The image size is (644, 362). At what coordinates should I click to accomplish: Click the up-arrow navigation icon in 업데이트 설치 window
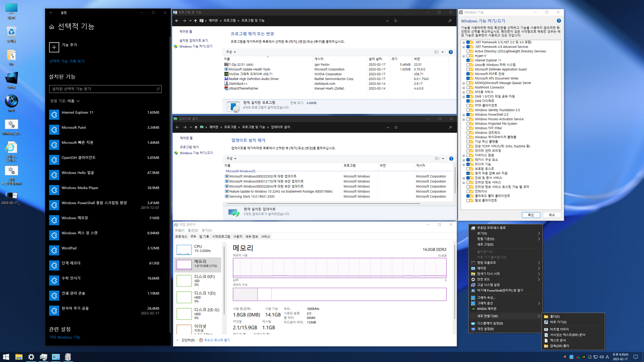(x=196, y=127)
